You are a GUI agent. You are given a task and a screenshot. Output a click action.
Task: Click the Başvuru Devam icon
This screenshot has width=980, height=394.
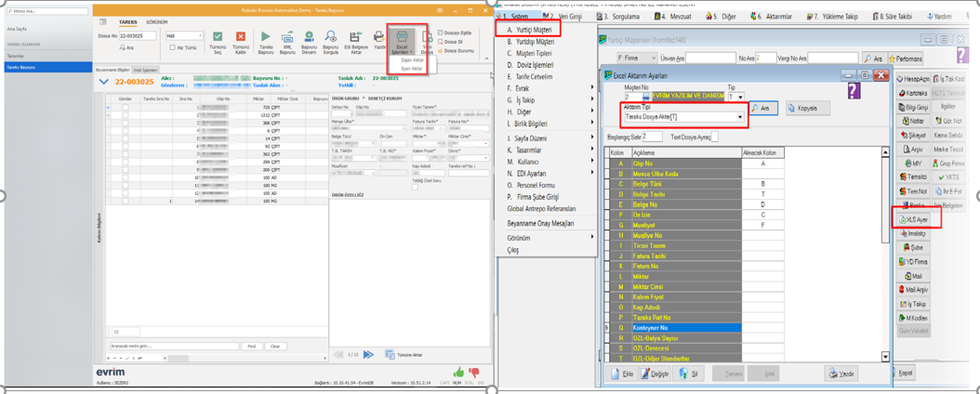coord(309,37)
